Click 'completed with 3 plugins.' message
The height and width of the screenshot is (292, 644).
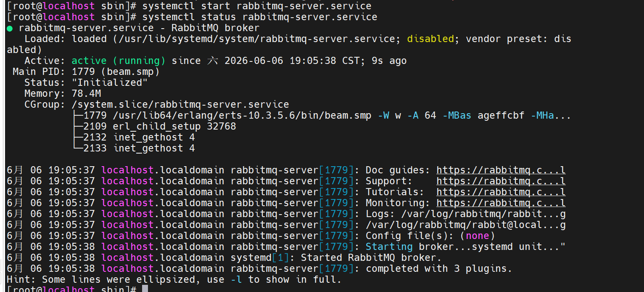439,269
